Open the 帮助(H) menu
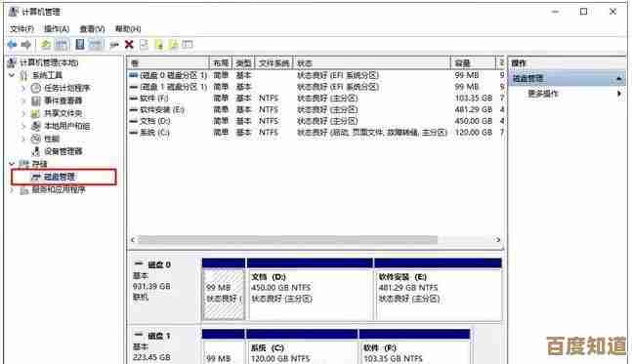 click(x=128, y=28)
